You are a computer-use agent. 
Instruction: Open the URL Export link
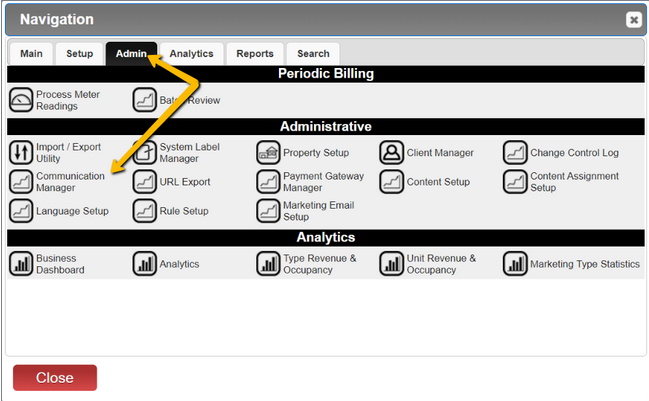tap(185, 182)
